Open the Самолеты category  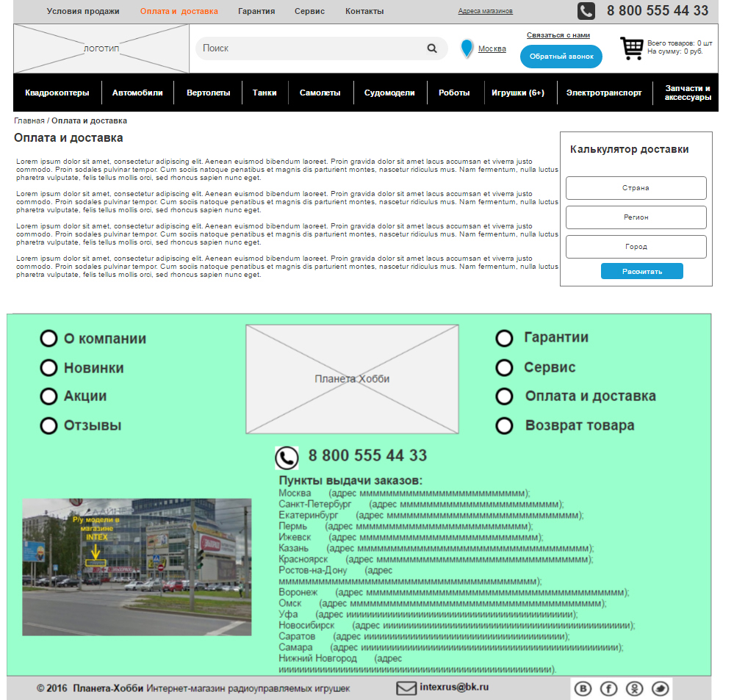tap(320, 93)
